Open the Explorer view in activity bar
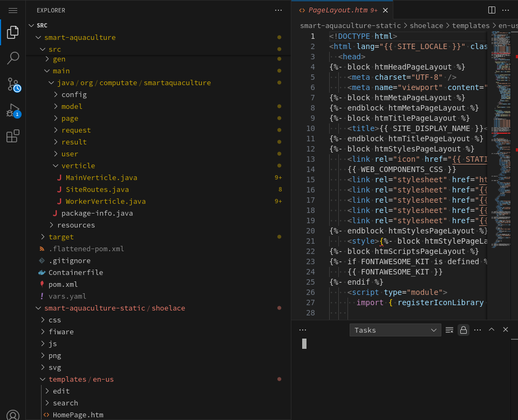 (13, 32)
